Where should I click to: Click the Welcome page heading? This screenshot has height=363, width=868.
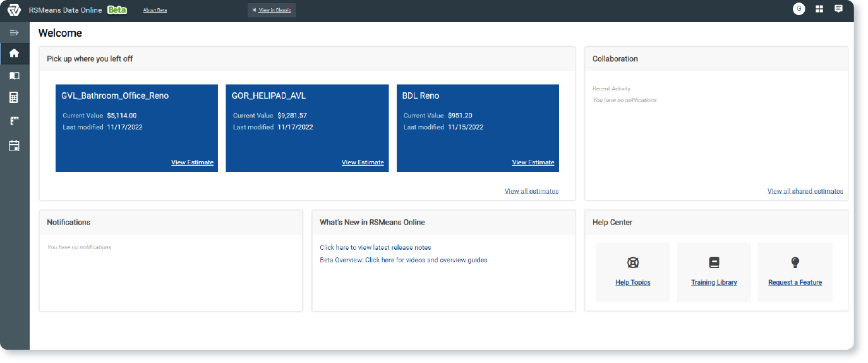60,33
